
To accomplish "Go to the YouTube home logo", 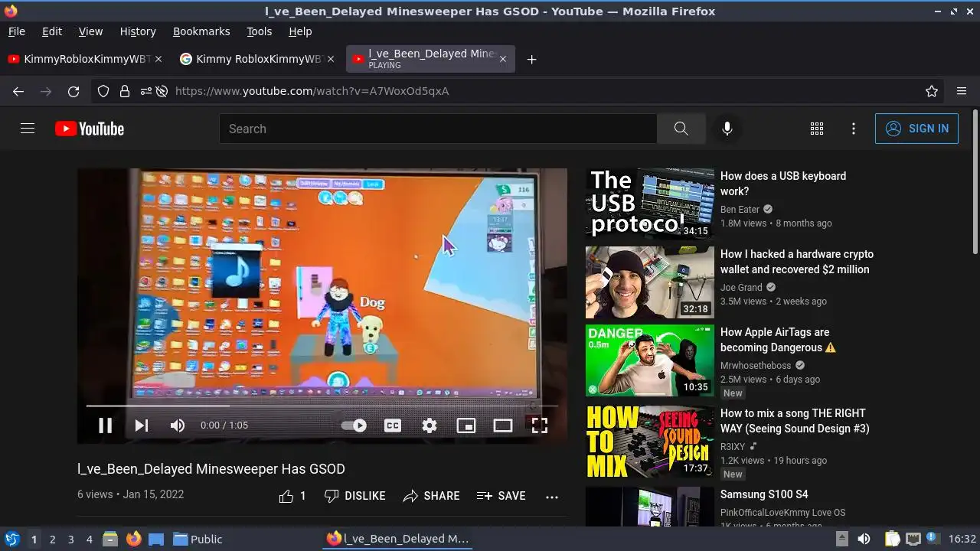I will pyautogui.click(x=90, y=129).
